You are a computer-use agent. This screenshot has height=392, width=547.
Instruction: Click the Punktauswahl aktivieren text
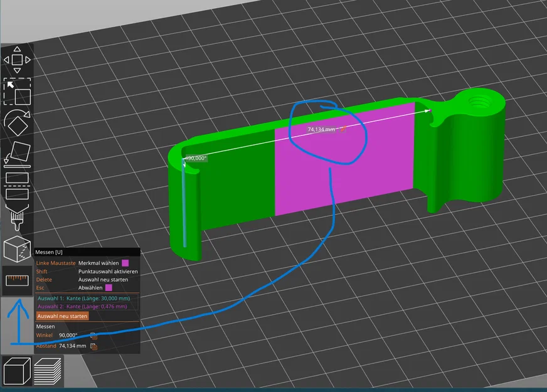tap(108, 272)
